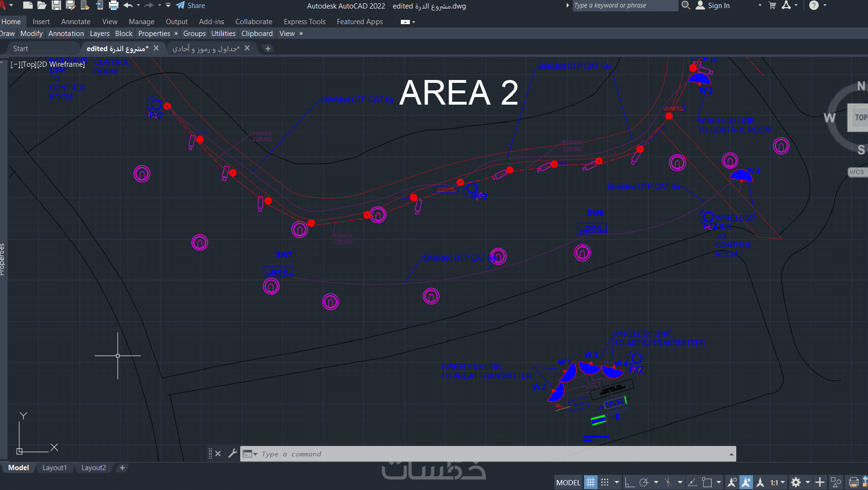Image resolution: width=868 pixels, height=490 pixels.
Task: Open the WCS coordinate system dropdown
Action: tap(857, 172)
